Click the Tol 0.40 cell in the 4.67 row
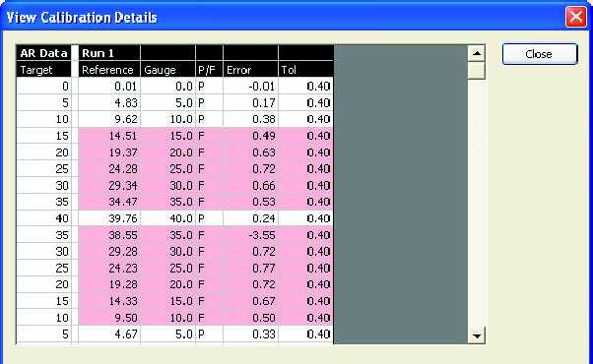This screenshot has width=593, height=364. pyautogui.click(x=305, y=334)
